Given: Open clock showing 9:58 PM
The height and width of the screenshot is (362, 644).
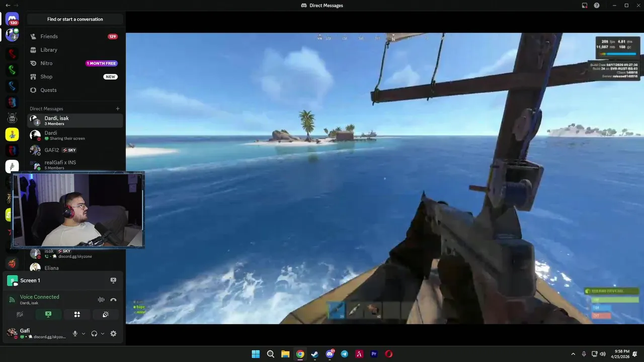Looking at the screenshot, I should pyautogui.click(x=619, y=354).
